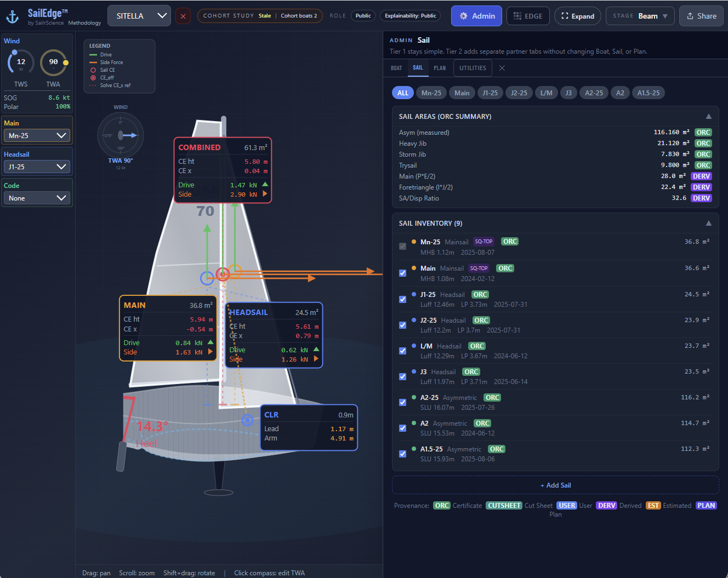
Task: Toggle the Mn-25 mainsail checkbox
Action: pos(403,247)
